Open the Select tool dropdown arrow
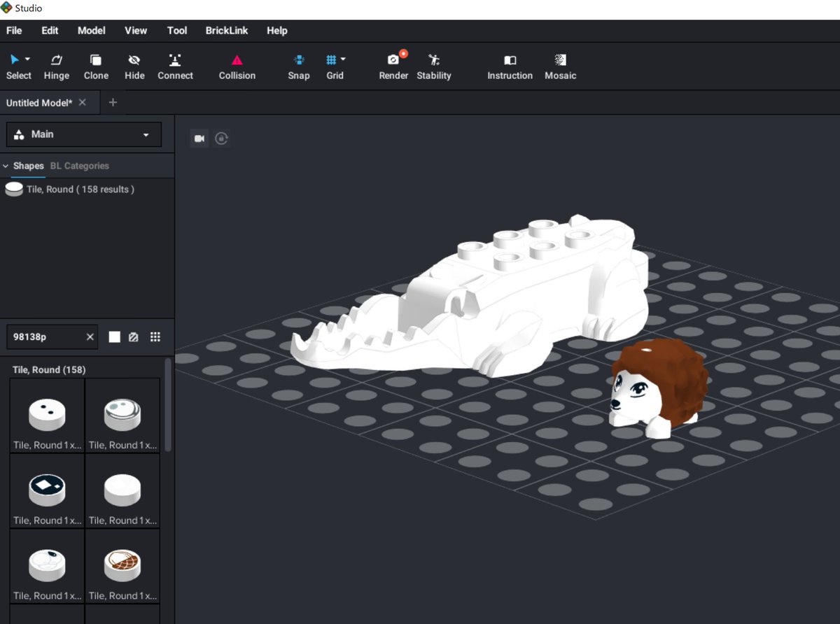840x624 pixels. 27,59
